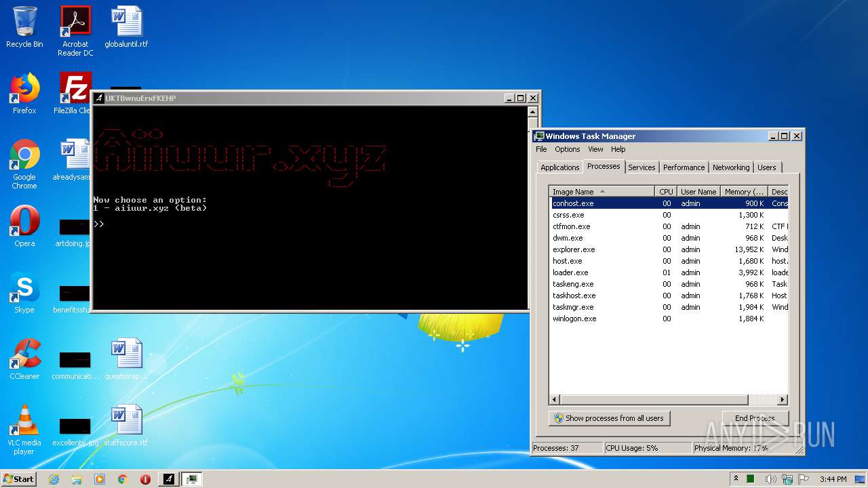
Task: Switch to Task Manager taskbar button
Action: 192,479
